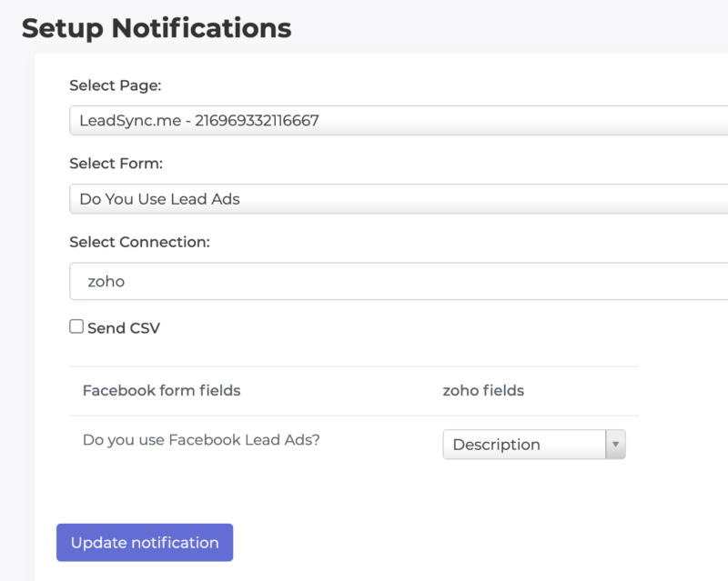Click the Send CSV label text
This screenshot has width=728, height=581.
tap(124, 328)
